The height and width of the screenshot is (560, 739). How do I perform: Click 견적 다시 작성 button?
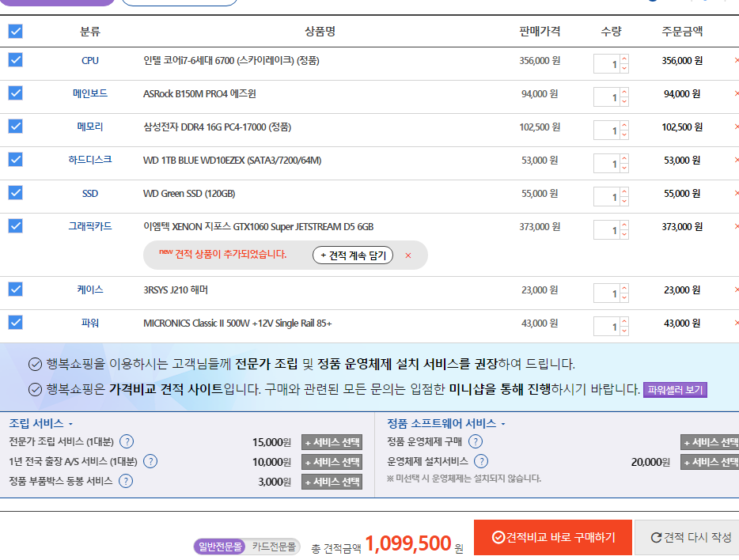tap(687, 537)
